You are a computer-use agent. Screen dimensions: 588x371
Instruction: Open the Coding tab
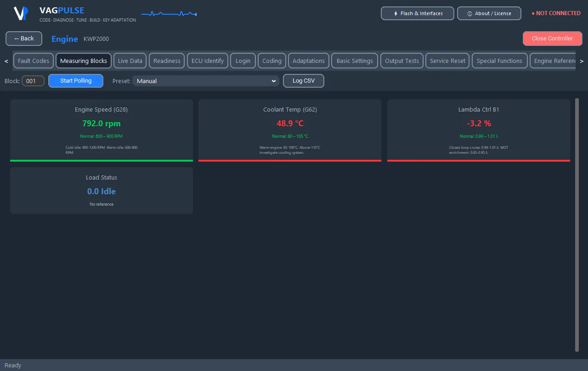[272, 61]
